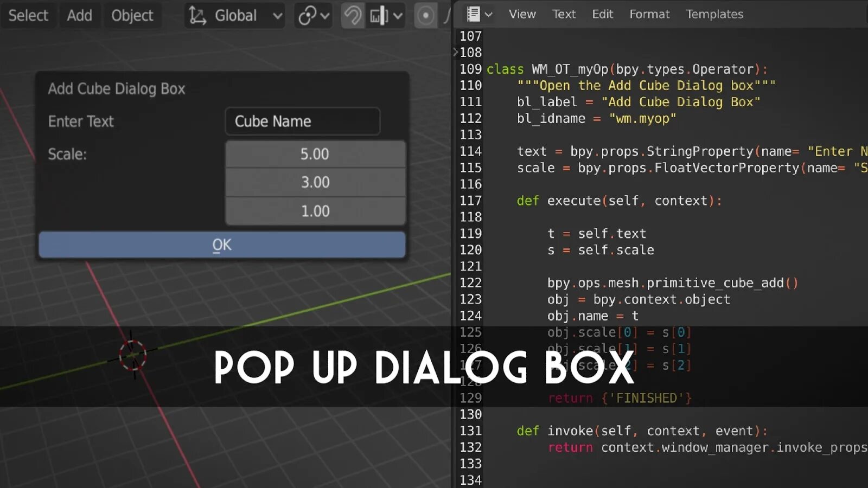This screenshot has height=488, width=868.
Task: Click the Scale Y field showing 3.00
Action: tap(315, 182)
